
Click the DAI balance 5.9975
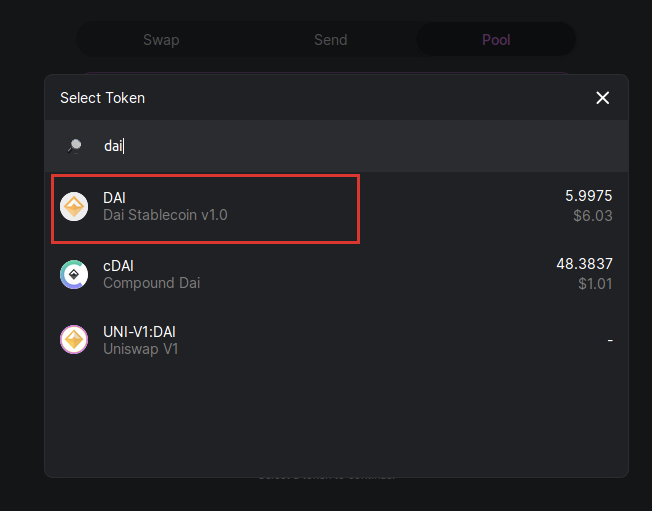point(588,196)
